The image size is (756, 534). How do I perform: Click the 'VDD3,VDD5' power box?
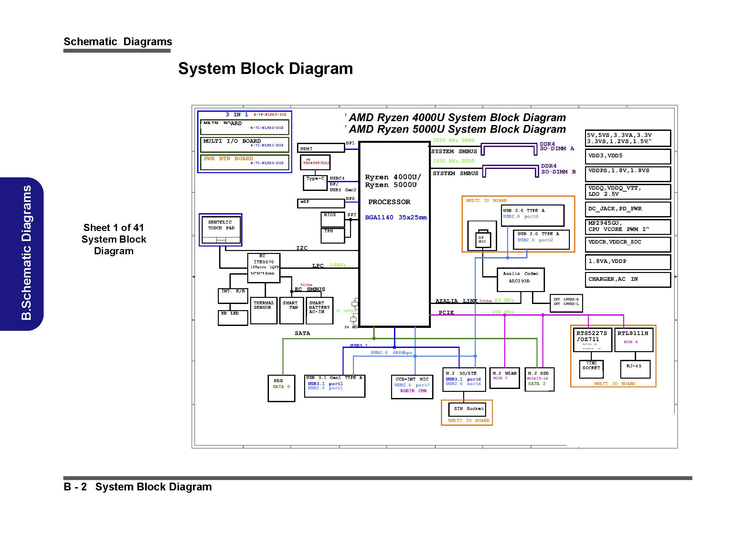pyautogui.click(x=628, y=156)
